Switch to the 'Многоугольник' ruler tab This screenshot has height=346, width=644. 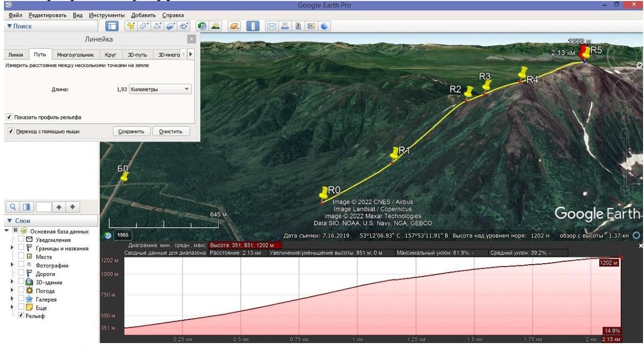pos(74,55)
